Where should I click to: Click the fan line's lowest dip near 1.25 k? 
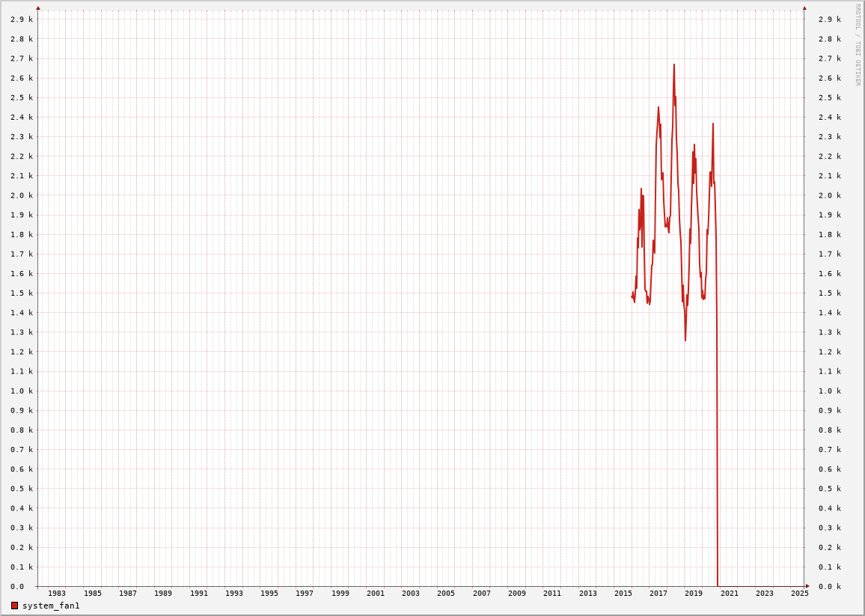tap(685, 340)
